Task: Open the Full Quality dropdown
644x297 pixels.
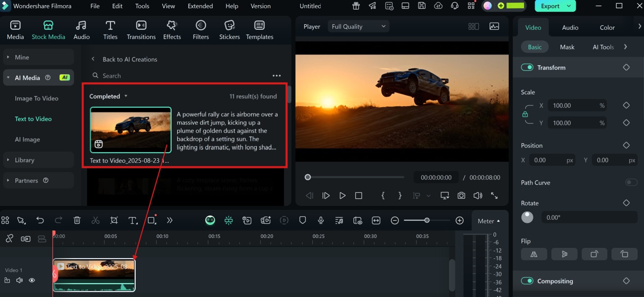Action: tap(358, 26)
